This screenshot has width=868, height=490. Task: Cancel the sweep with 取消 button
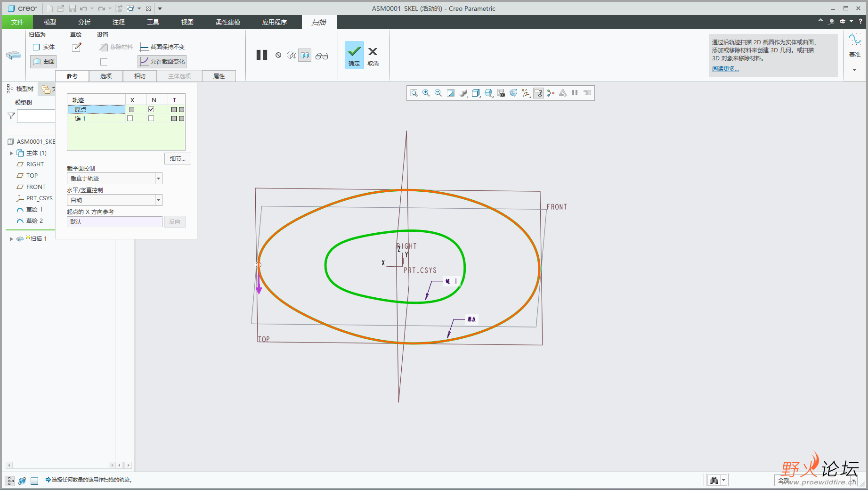coord(373,56)
